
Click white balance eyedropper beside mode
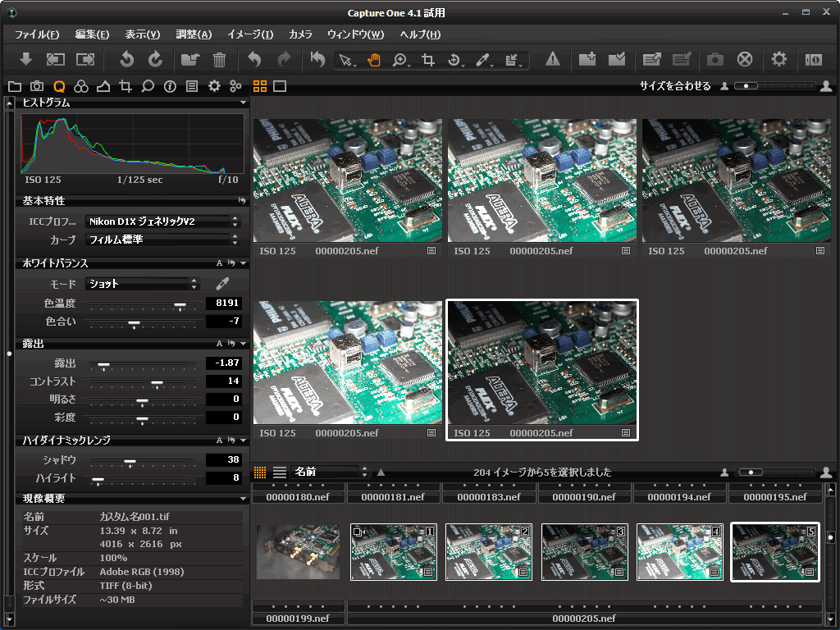(222, 283)
